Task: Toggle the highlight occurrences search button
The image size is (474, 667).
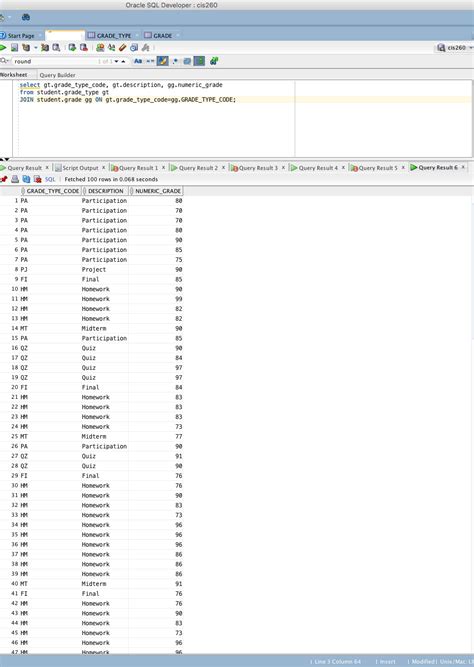Action: click(162, 61)
